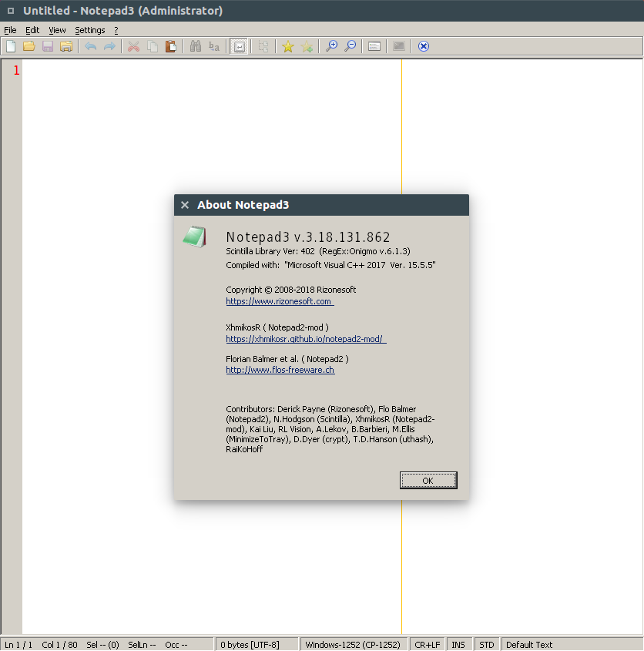Visit the flos-freeware.ch link
This screenshot has height=651, width=644.
coord(280,370)
